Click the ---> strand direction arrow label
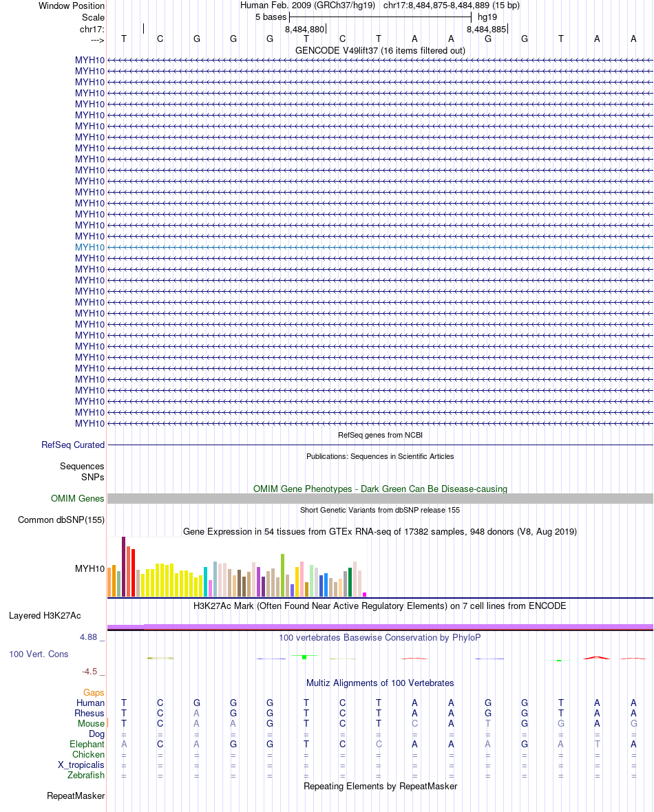The image size is (654, 812). 98,40
